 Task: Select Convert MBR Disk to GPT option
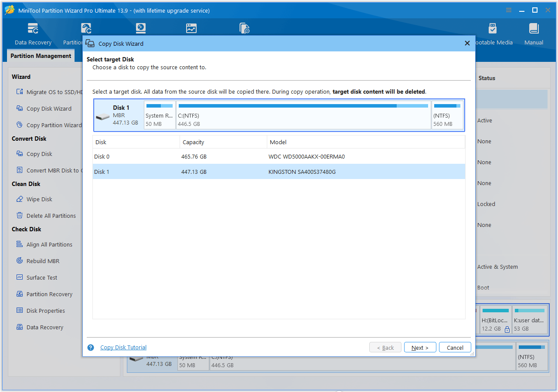(x=49, y=170)
